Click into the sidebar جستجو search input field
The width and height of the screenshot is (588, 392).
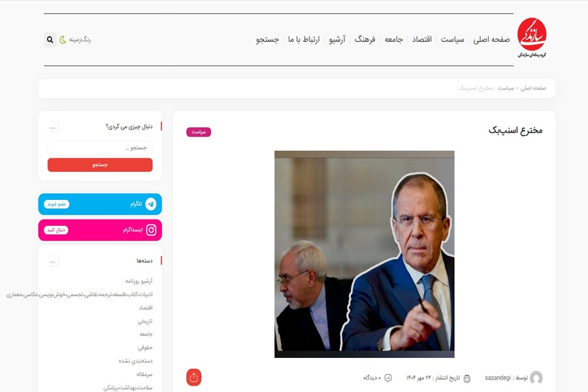(x=100, y=148)
